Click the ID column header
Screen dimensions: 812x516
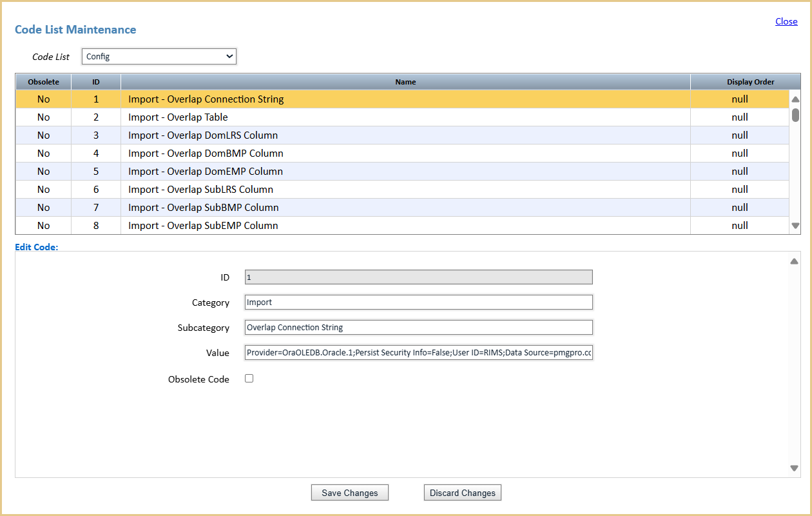pyautogui.click(x=96, y=82)
